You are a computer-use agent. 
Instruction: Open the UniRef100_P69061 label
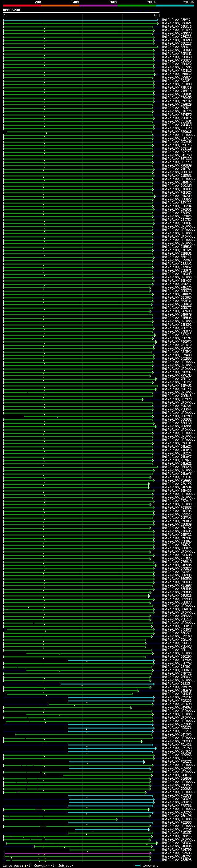point(177,768)
